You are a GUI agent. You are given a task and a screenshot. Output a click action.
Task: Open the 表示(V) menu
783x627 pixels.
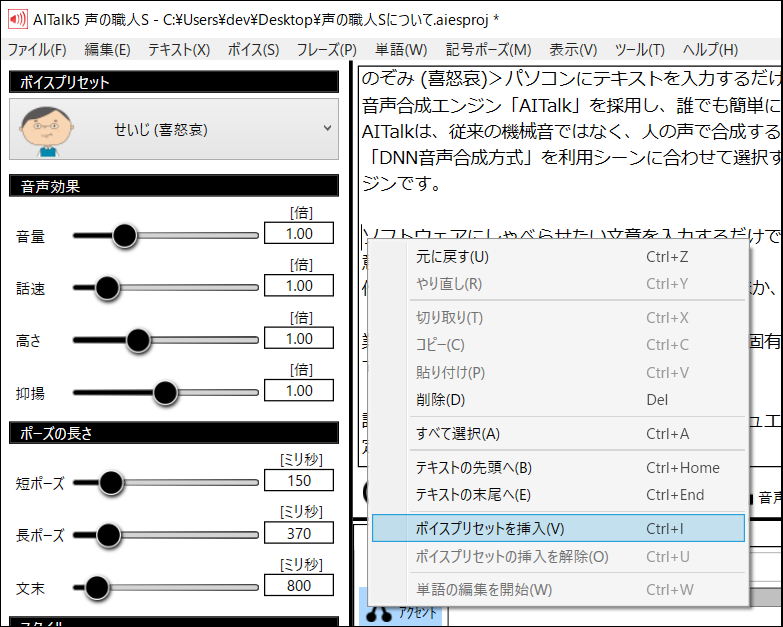573,49
